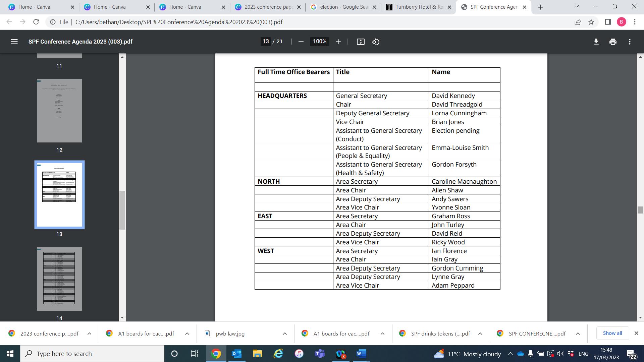The height and width of the screenshot is (362, 644).
Task: Rotate the document counterclockwise
Action: click(376, 42)
